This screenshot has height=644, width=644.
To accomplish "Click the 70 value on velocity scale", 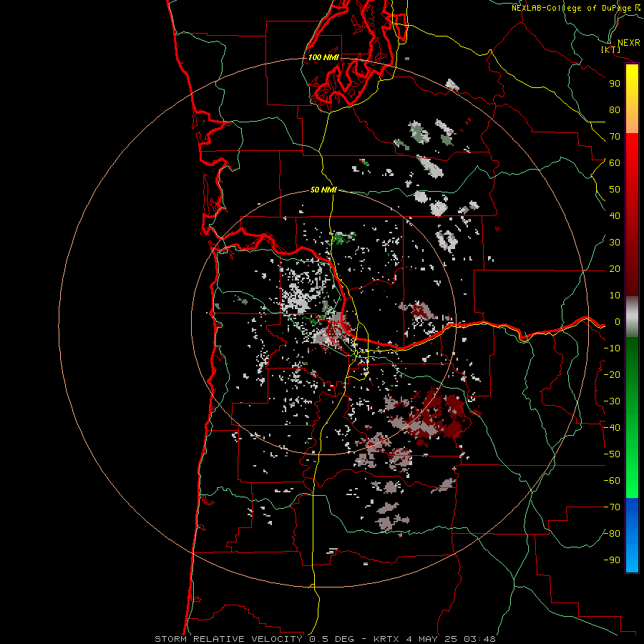I will pyautogui.click(x=615, y=137).
